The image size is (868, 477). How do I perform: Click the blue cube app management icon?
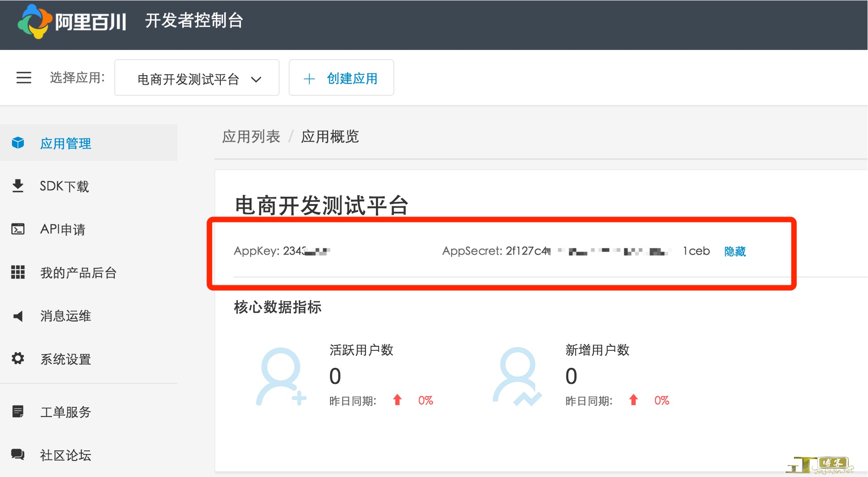click(18, 143)
